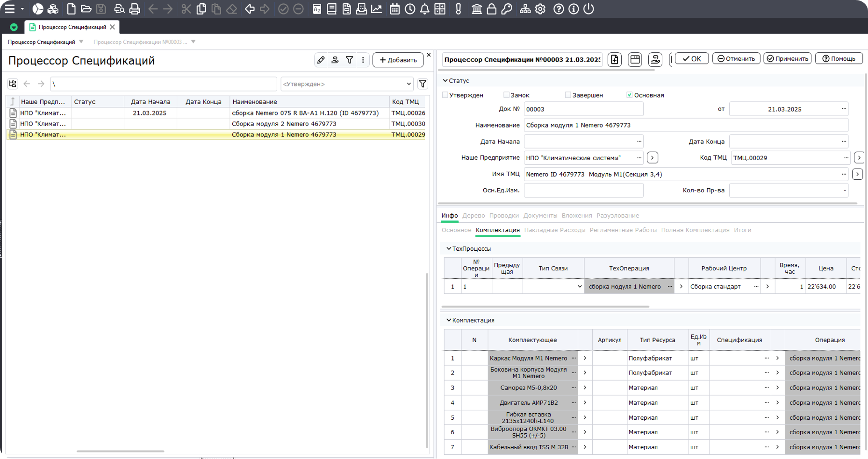Collapse the ТехПроцессы section
The image size is (868, 459).
coord(449,249)
